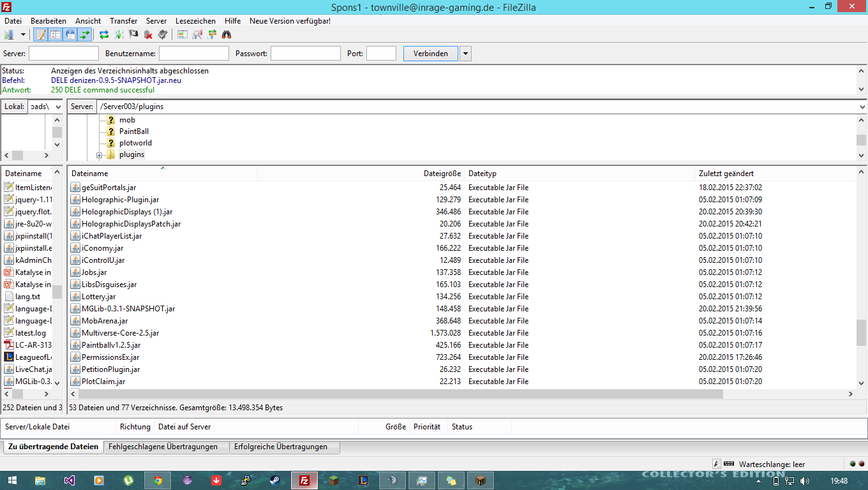Toggle the local directory tree view
Viewport: 868px width, 490px height.
[56, 34]
